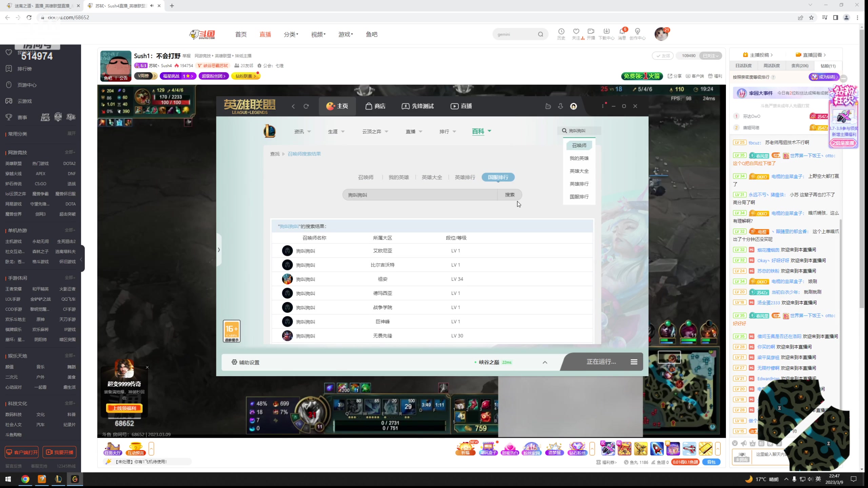Click the search magnifier in Douyu header
This screenshot has width=868, height=488.
point(540,34)
